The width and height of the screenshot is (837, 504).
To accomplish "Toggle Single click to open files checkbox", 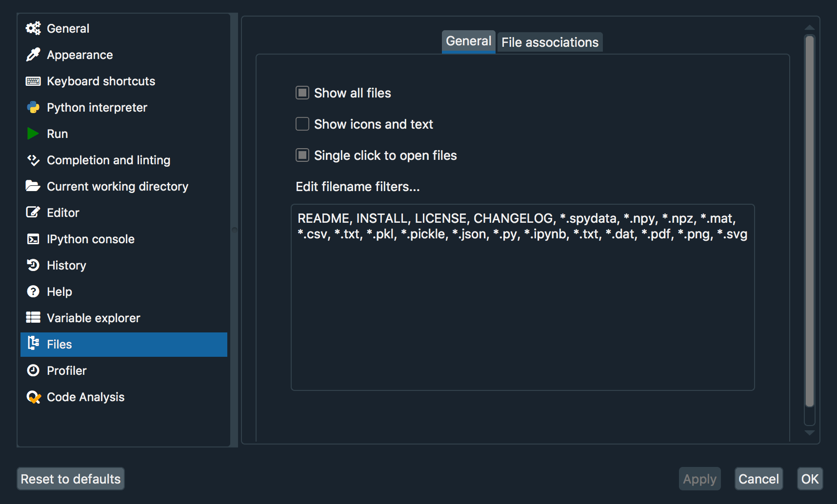I will (302, 155).
